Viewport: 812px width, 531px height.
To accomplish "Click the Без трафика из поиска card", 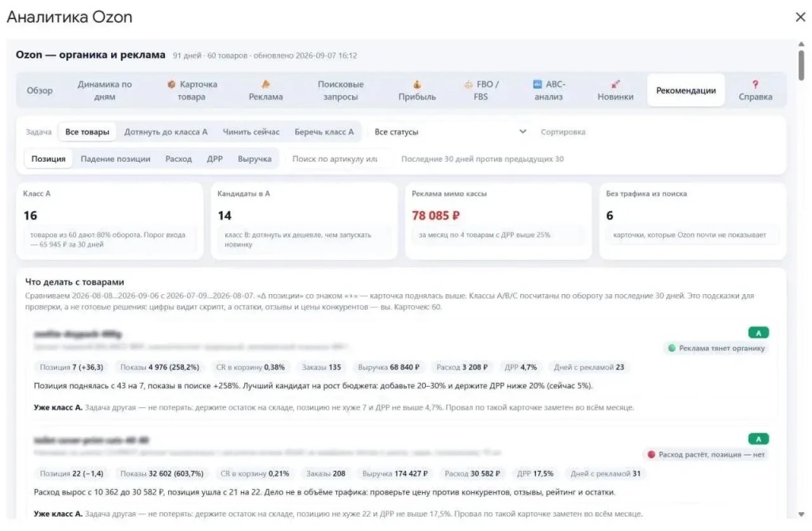I will coord(692,221).
